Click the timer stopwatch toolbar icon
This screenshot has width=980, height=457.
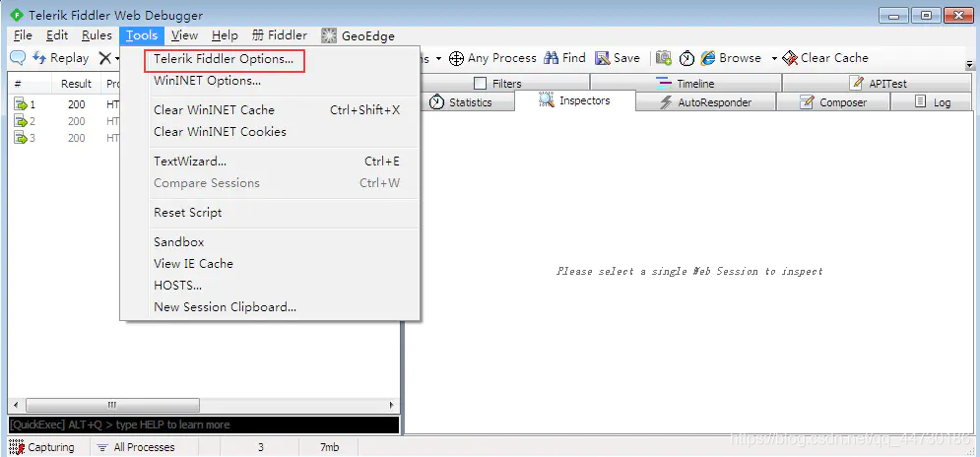[686, 58]
